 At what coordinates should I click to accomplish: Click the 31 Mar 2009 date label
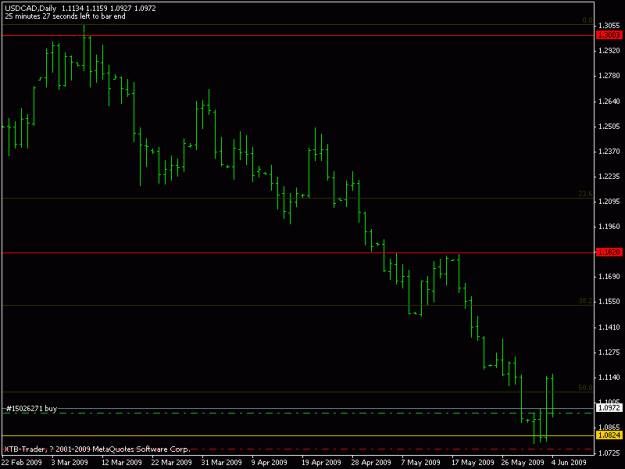coord(222,462)
